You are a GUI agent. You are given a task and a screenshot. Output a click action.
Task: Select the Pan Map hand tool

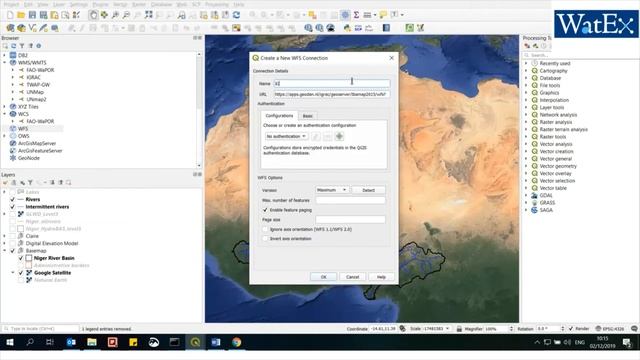click(x=93, y=15)
